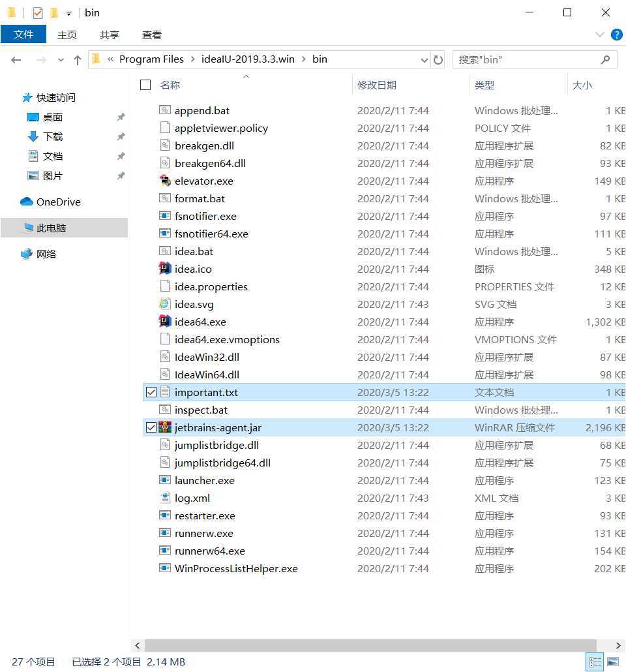The height and width of the screenshot is (672, 626).
Task: Go up one folder level
Action: click(x=78, y=59)
